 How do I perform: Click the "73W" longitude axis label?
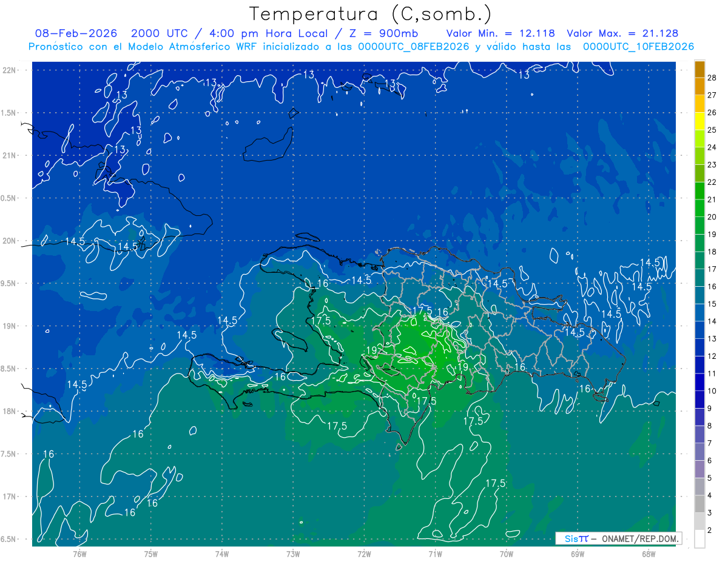click(x=293, y=554)
